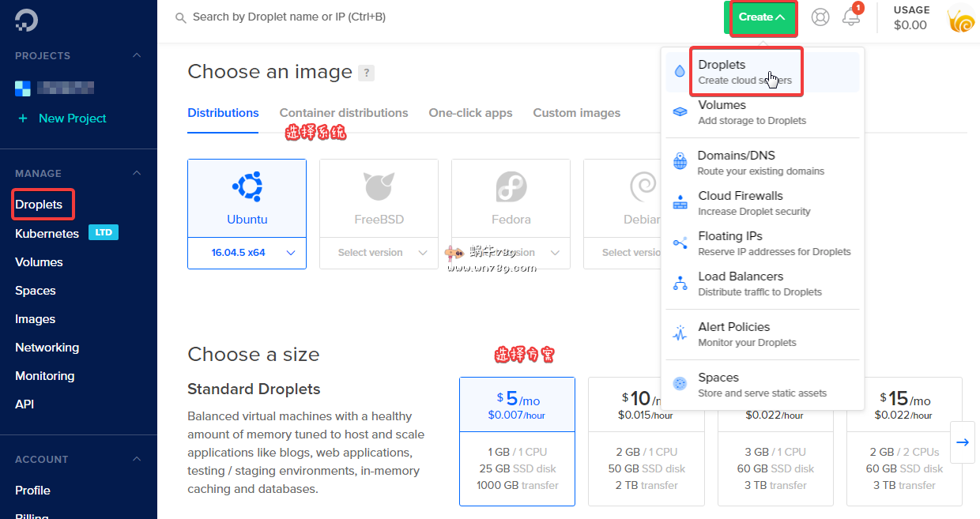Click the next arrow for more plans
Viewport: 980px width, 519px height.
pyautogui.click(x=962, y=442)
